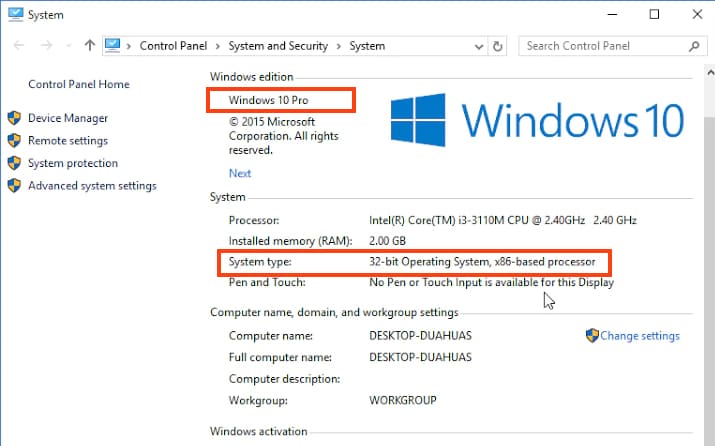The height and width of the screenshot is (446, 715).
Task: Open the recent locations dropdown arrow
Action: [69, 46]
